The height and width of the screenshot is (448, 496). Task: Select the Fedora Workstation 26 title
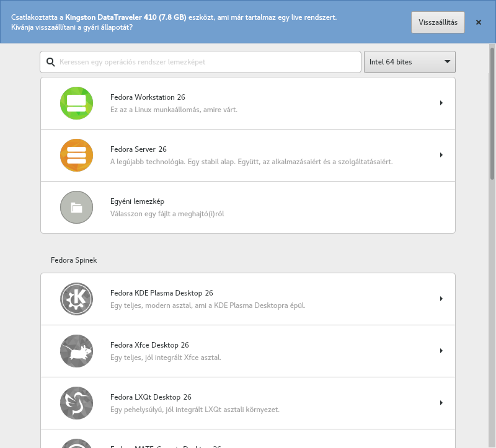click(148, 97)
